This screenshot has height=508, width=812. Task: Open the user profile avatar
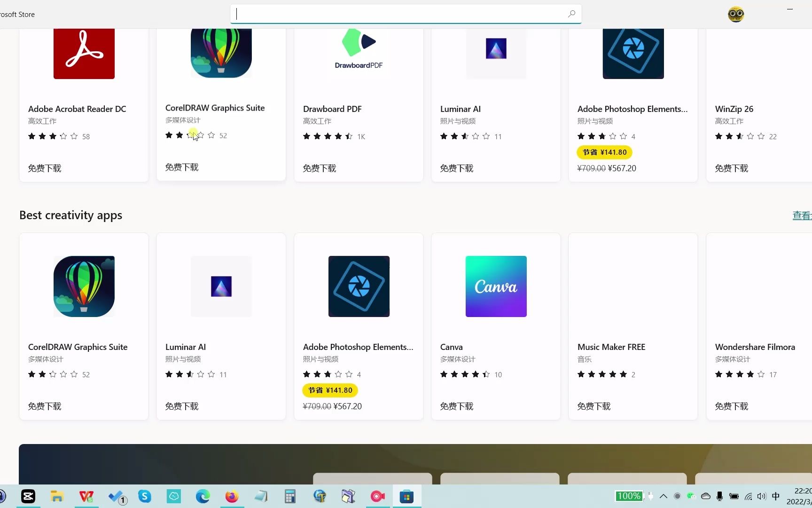click(x=736, y=14)
